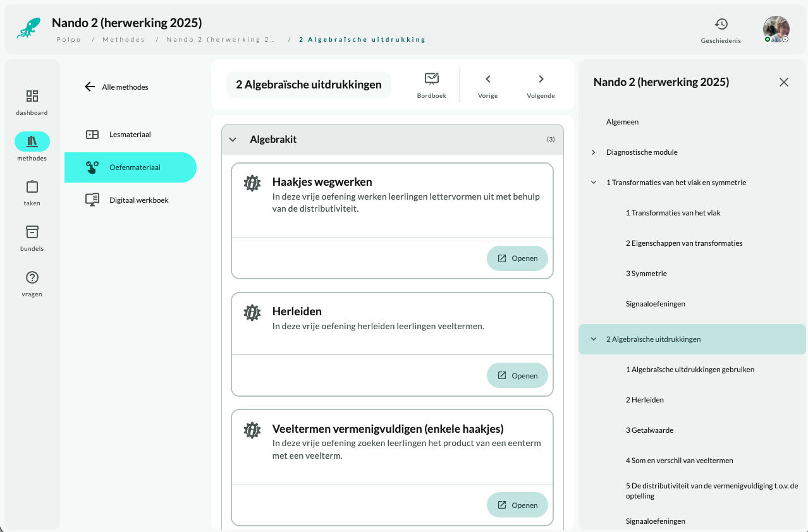Open the user profile avatar
Image resolution: width=808 pixels, height=532 pixels.
pyautogui.click(x=776, y=29)
